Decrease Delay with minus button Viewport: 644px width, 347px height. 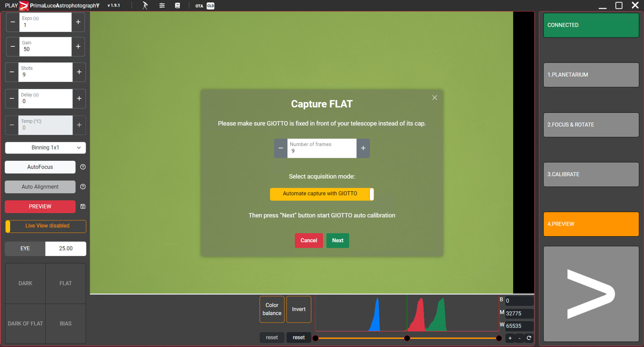(x=12, y=99)
